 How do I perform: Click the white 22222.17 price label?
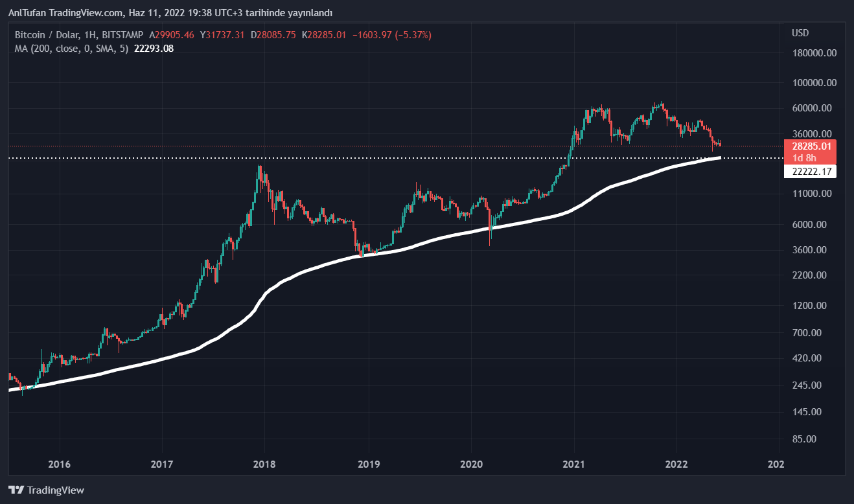point(810,171)
